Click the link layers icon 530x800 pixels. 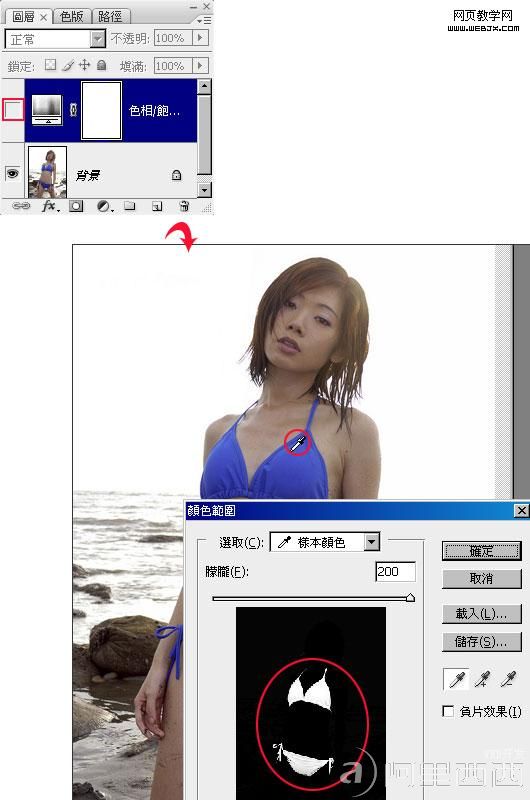[20, 206]
